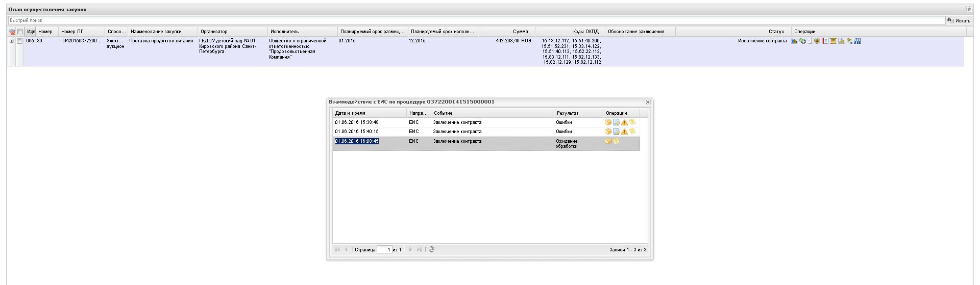
Task: Click the Обоснование заключения column header
Action: (x=640, y=32)
